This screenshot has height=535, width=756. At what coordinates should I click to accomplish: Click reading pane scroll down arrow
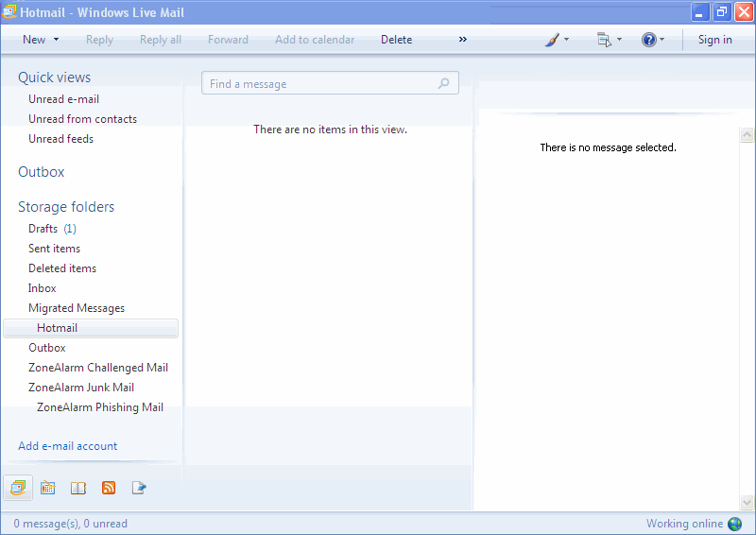747,502
